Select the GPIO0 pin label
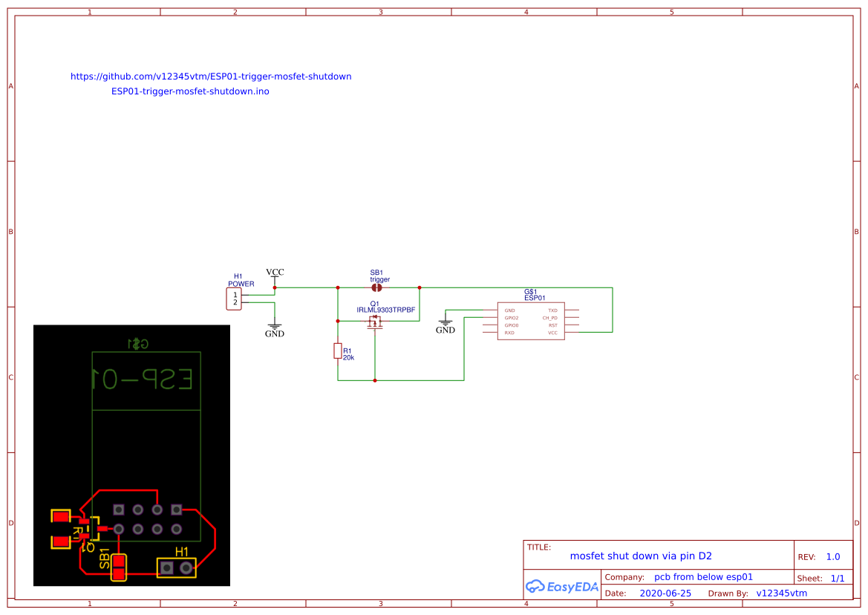Image resolution: width=868 pixels, height=615 pixels. [511, 325]
